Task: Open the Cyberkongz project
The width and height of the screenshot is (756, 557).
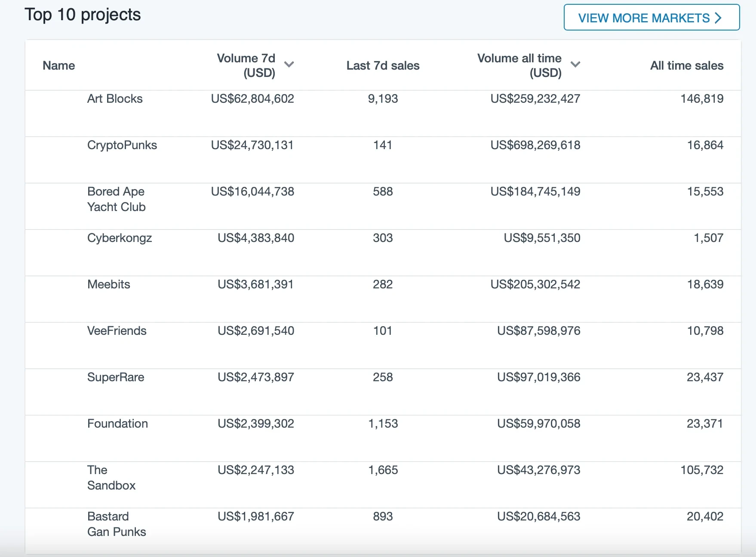Action: click(x=120, y=238)
